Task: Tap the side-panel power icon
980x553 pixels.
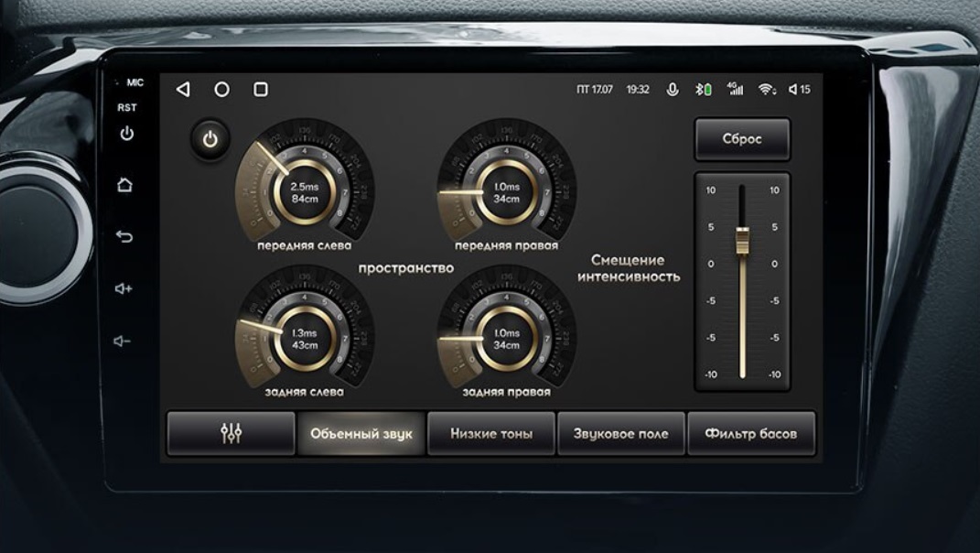Action: (127, 134)
